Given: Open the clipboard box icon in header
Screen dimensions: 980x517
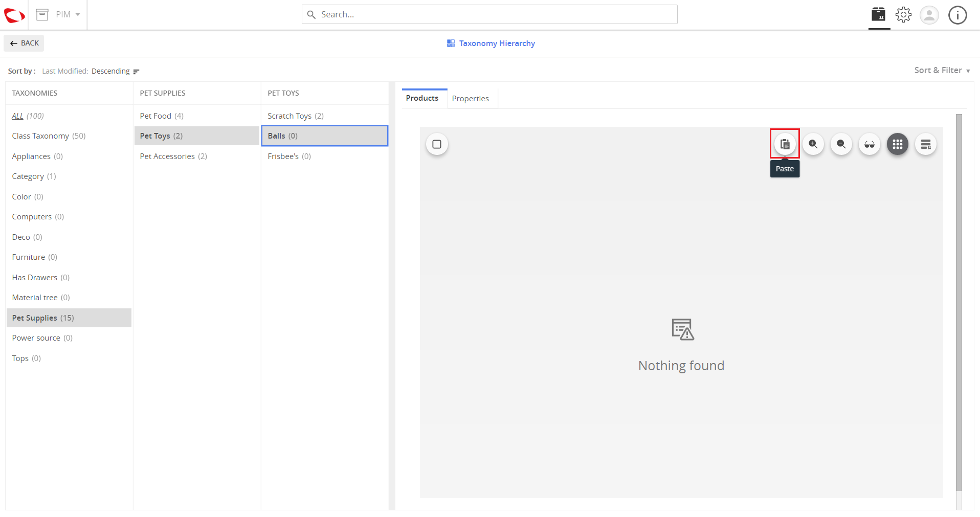Looking at the screenshot, I should 879,14.
